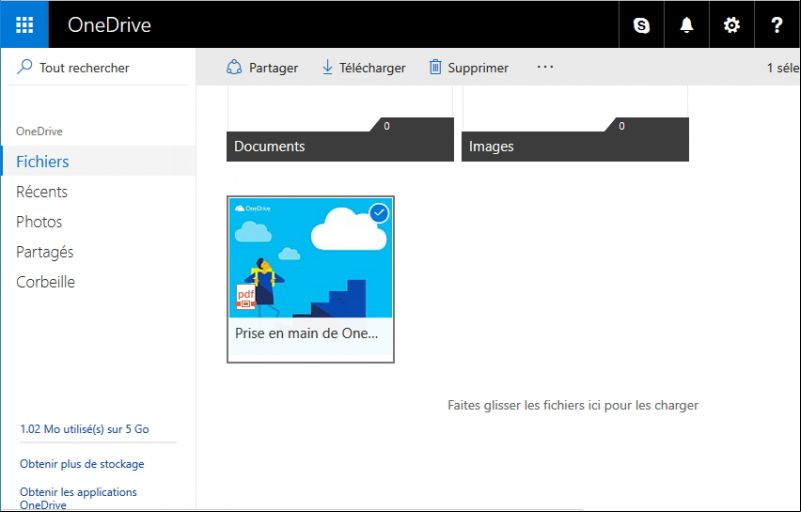Click the OneDrive title in the header
Viewport: 801px width, 512px height.
(x=109, y=25)
